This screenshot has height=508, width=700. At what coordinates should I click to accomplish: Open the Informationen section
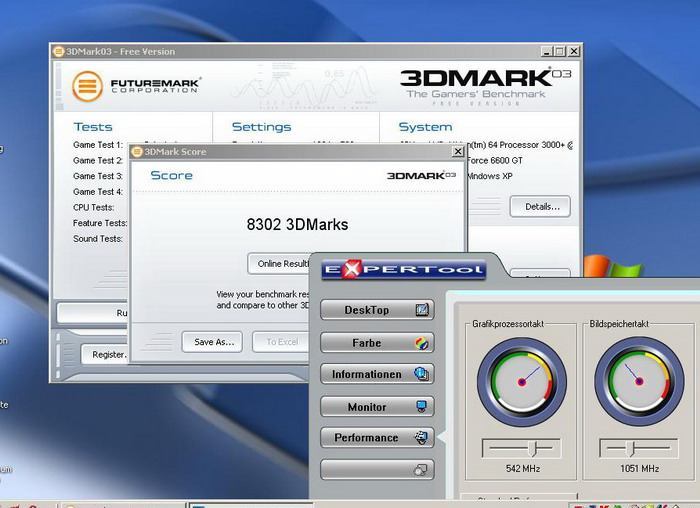click(377, 374)
